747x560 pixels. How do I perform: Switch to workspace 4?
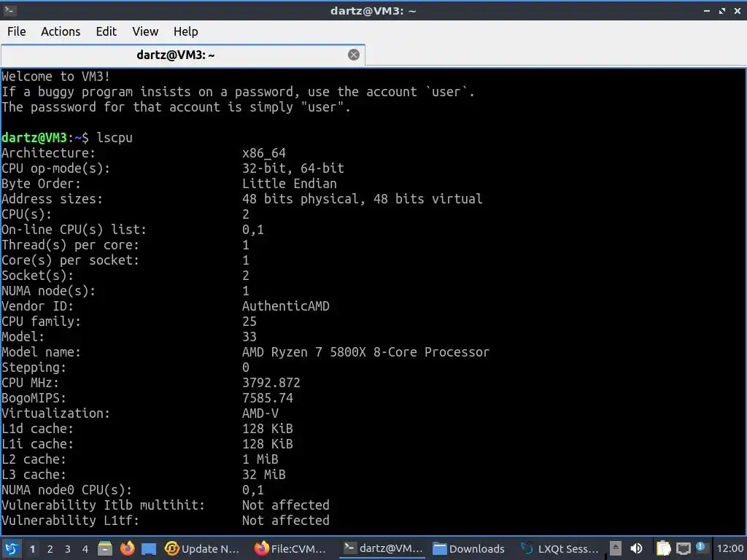(x=85, y=549)
